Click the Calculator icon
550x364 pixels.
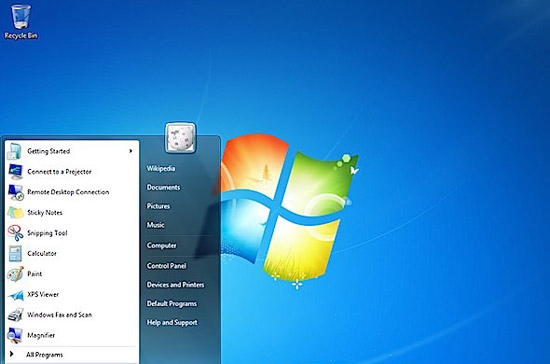coord(15,254)
